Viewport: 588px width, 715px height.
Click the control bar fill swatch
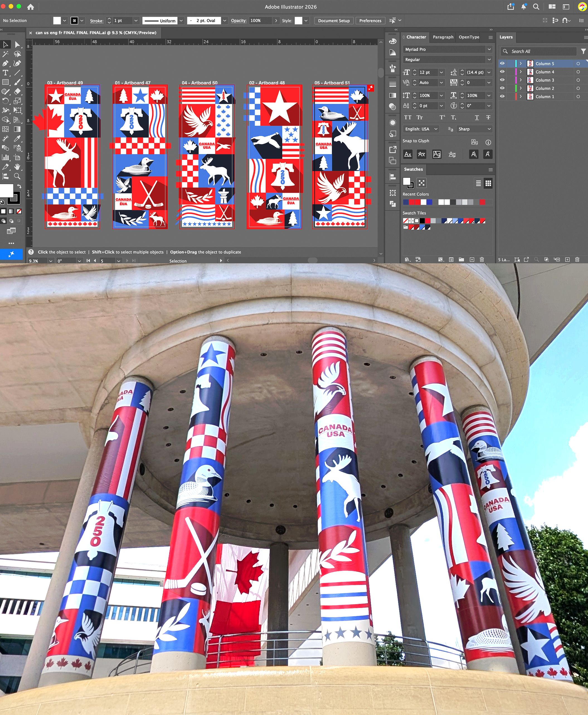click(57, 21)
